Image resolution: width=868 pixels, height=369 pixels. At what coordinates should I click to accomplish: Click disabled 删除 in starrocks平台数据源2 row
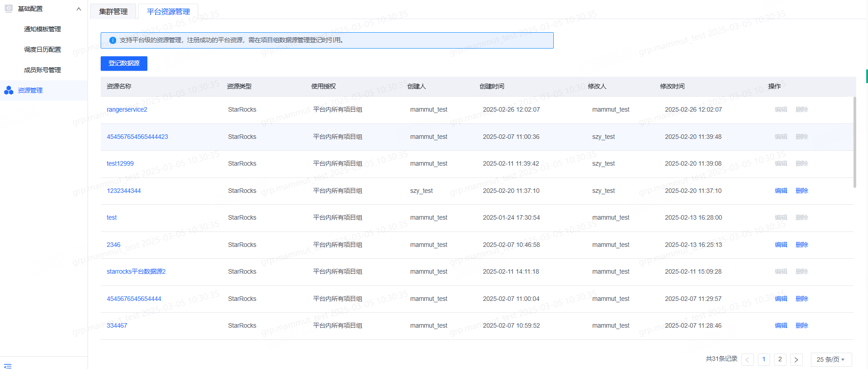click(x=802, y=271)
